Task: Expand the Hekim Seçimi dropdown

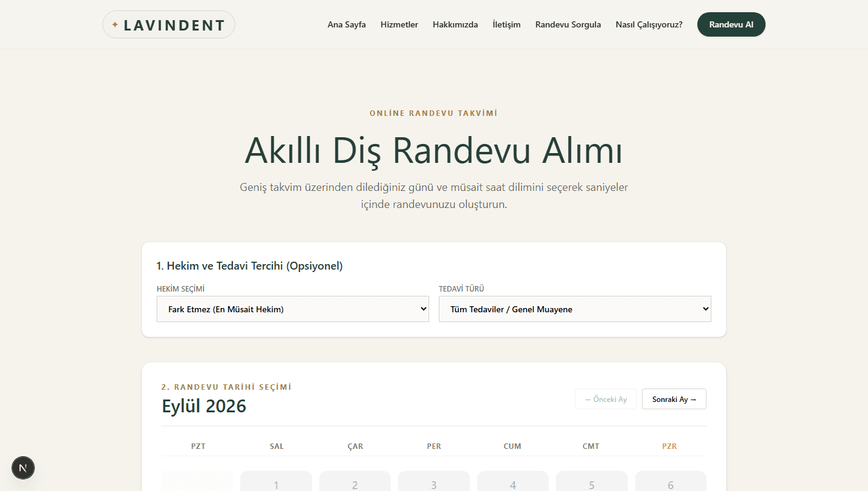Action: point(293,309)
